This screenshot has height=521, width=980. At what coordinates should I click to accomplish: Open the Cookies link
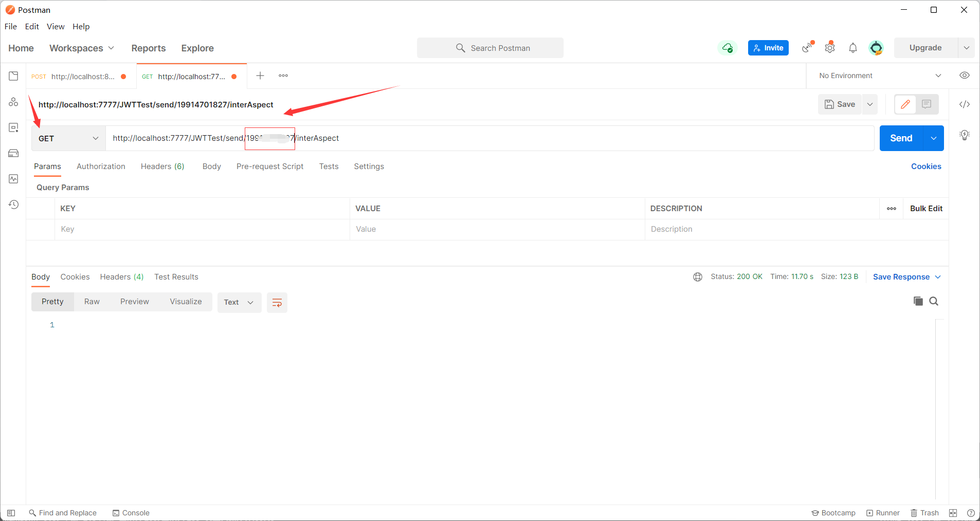point(926,166)
